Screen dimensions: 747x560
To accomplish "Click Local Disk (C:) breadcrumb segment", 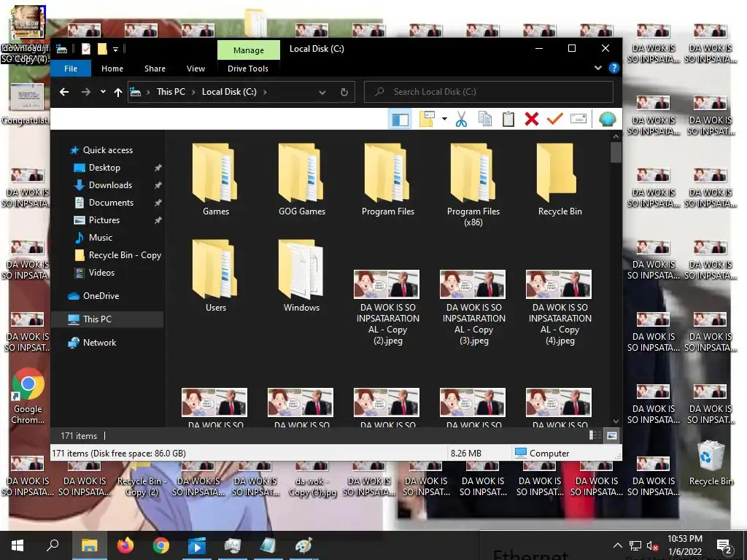I will tap(229, 91).
